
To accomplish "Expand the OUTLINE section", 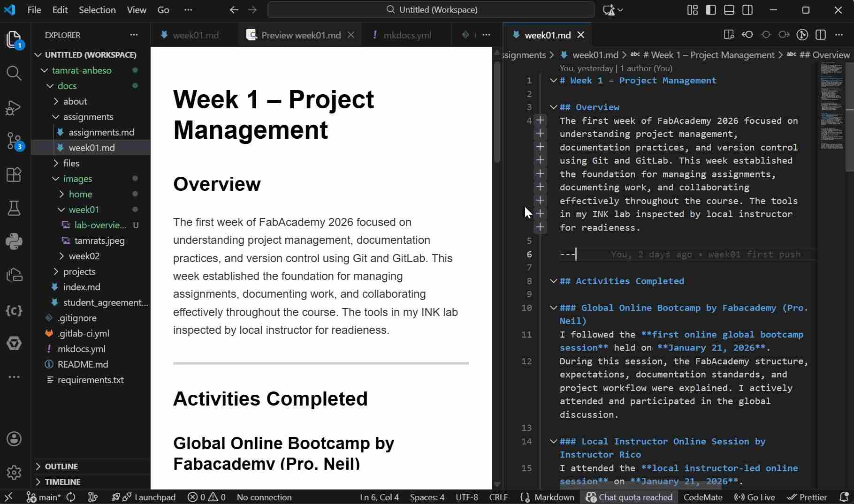I will [x=61, y=466].
